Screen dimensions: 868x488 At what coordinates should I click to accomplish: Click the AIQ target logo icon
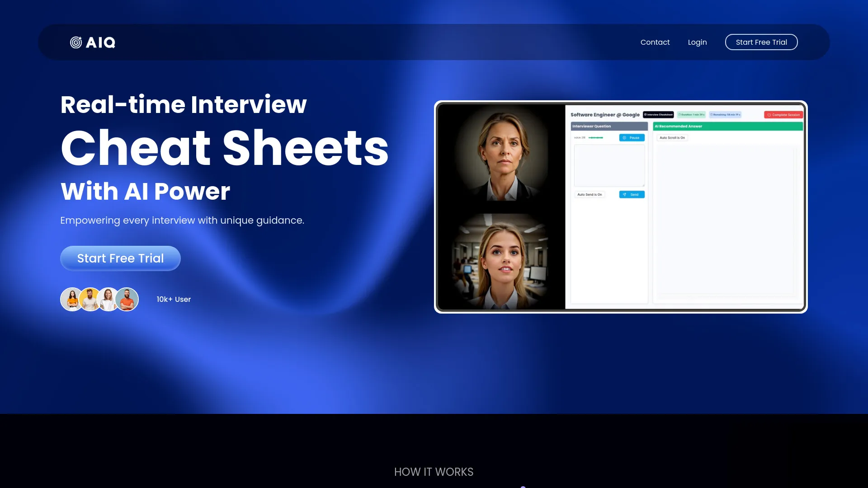pyautogui.click(x=76, y=42)
